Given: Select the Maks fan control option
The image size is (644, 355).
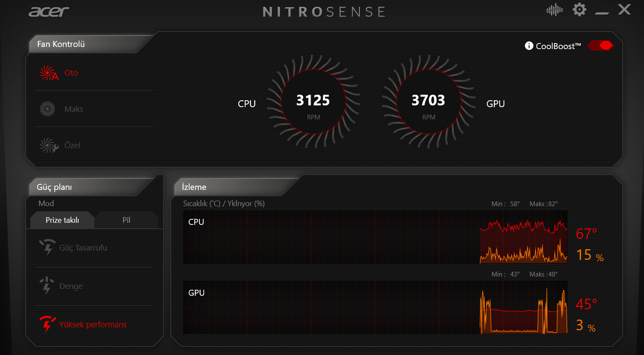Looking at the screenshot, I should tap(94, 109).
